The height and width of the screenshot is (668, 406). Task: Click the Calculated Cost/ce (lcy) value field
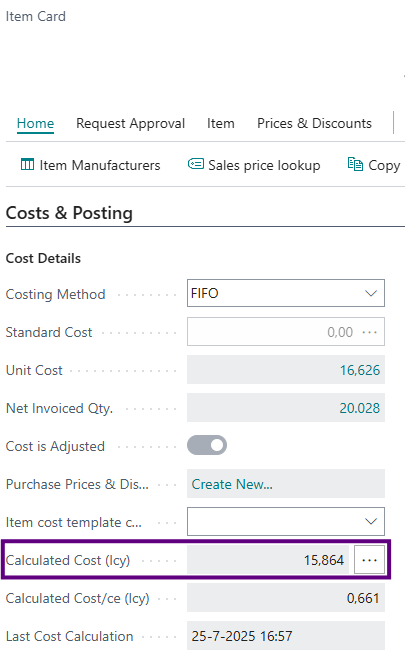click(286, 598)
